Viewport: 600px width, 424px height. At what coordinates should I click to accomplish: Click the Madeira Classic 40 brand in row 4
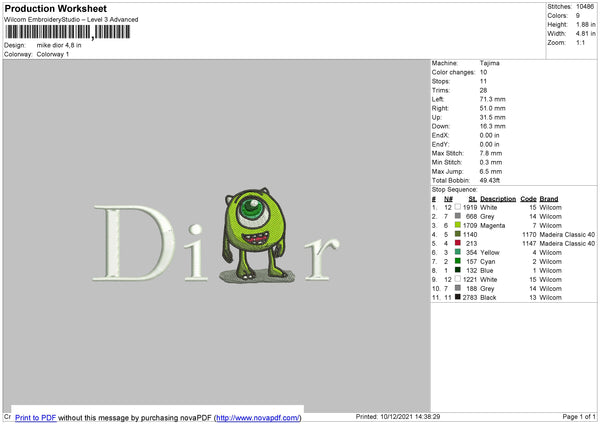(567, 235)
